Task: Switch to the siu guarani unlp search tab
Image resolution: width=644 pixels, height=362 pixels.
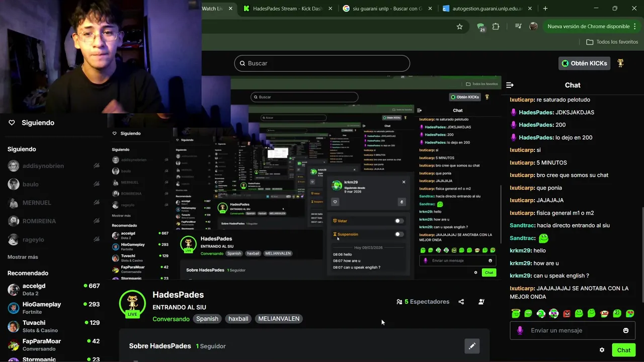Action: 387,9
